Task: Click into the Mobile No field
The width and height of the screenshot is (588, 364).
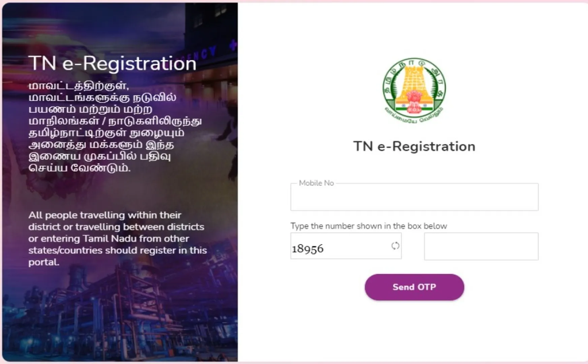Action: pyautogui.click(x=414, y=197)
